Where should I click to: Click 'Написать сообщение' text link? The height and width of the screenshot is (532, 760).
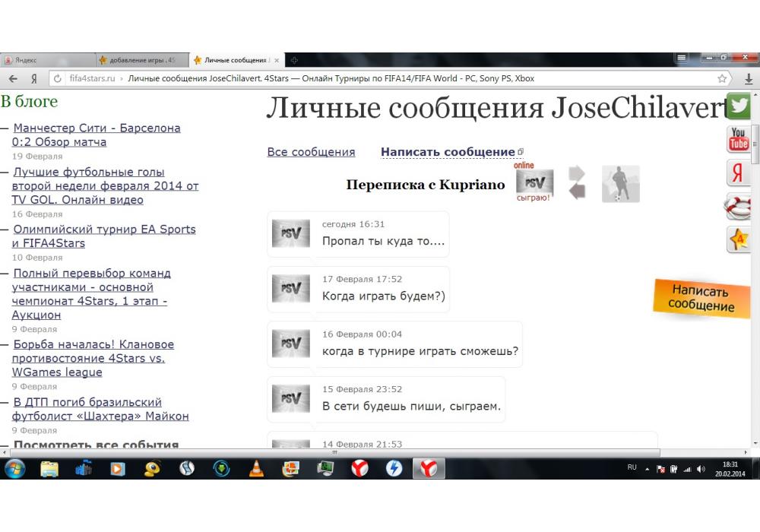(x=448, y=152)
